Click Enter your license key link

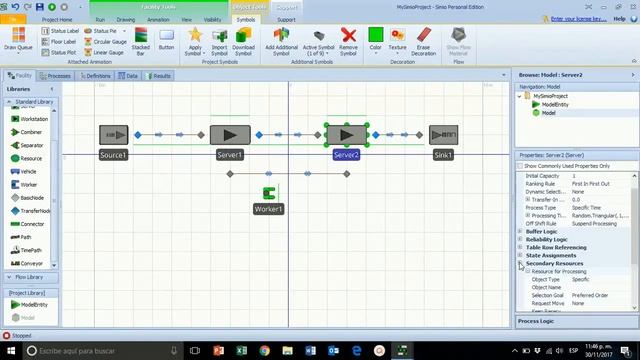pos(578,19)
